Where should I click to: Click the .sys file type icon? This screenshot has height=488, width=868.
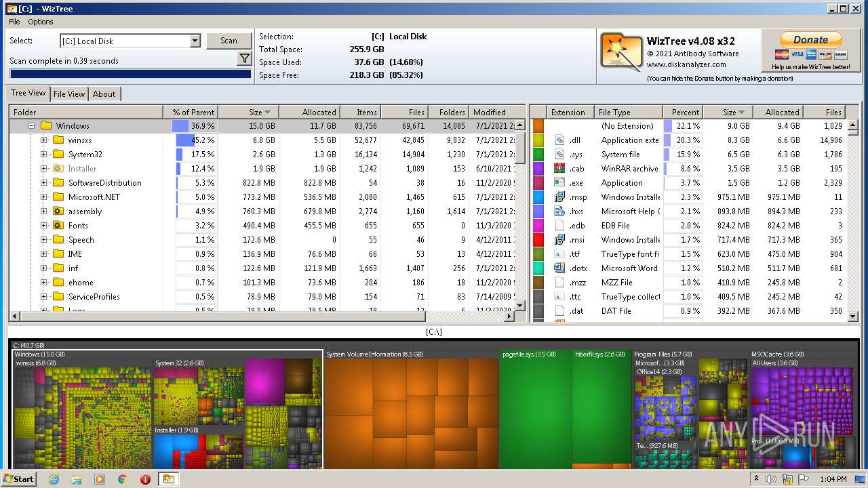(x=559, y=155)
